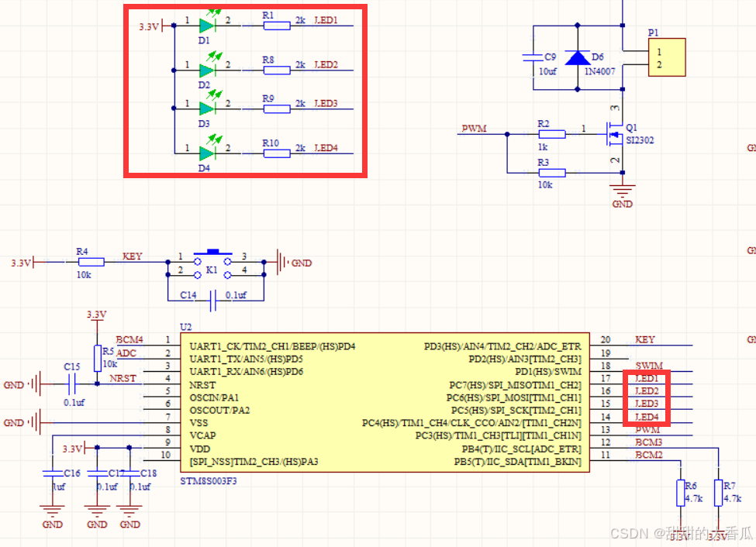The height and width of the screenshot is (547, 756).
Task: Select resistor R8 symbol
Action: pyautogui.click(x=277, y=71)
